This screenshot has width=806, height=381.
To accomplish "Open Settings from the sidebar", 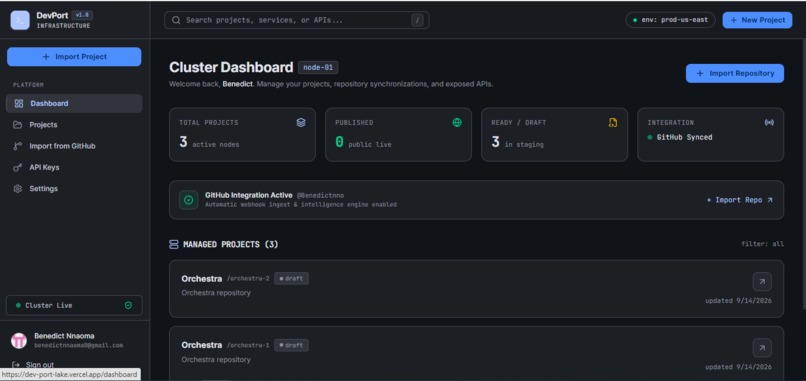I will pyautogui.click(x=74, y=189).
